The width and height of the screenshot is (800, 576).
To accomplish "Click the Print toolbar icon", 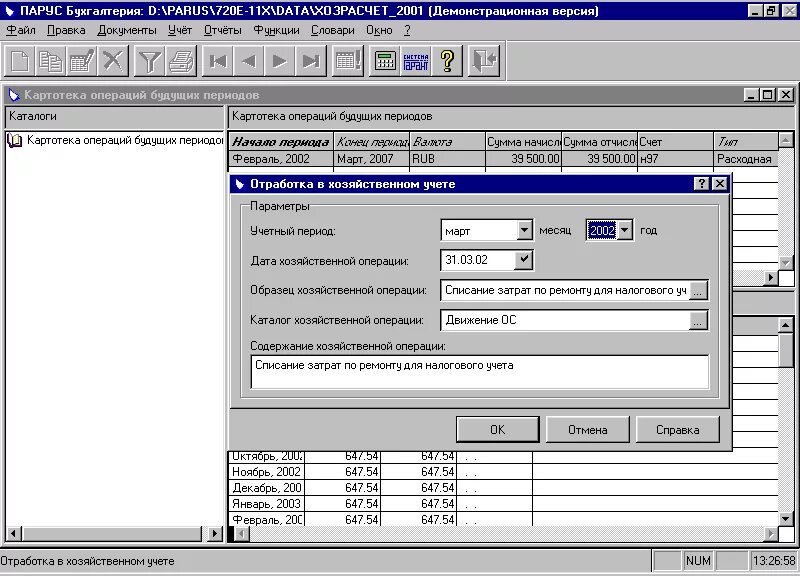I will (181, 61).
